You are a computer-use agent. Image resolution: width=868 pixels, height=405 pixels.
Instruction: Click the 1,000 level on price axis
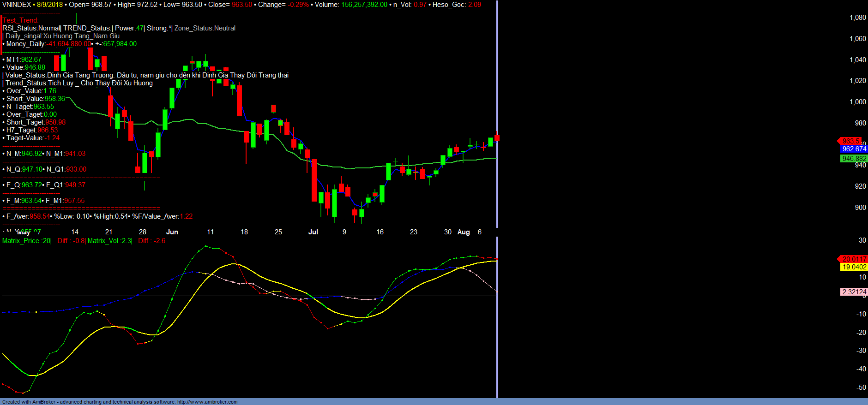click(857, 102)
